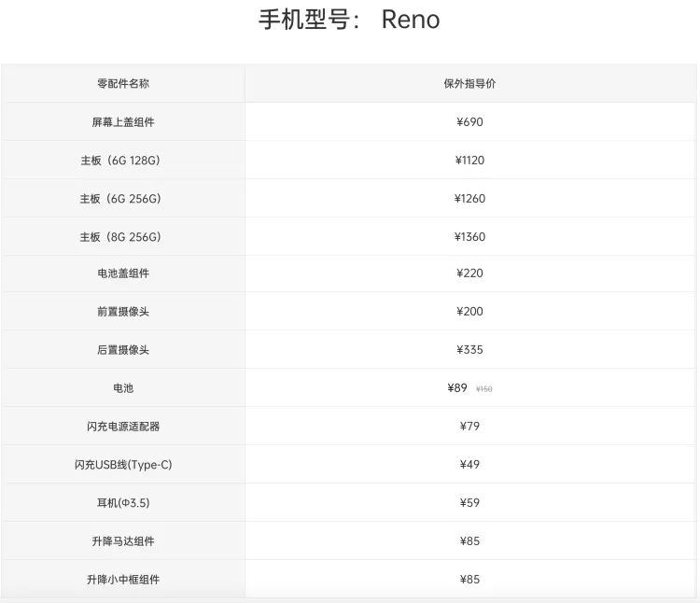700x603 pixels.
Task: Select the 主板（6G 128G）part name
Action: pos(120,161)
